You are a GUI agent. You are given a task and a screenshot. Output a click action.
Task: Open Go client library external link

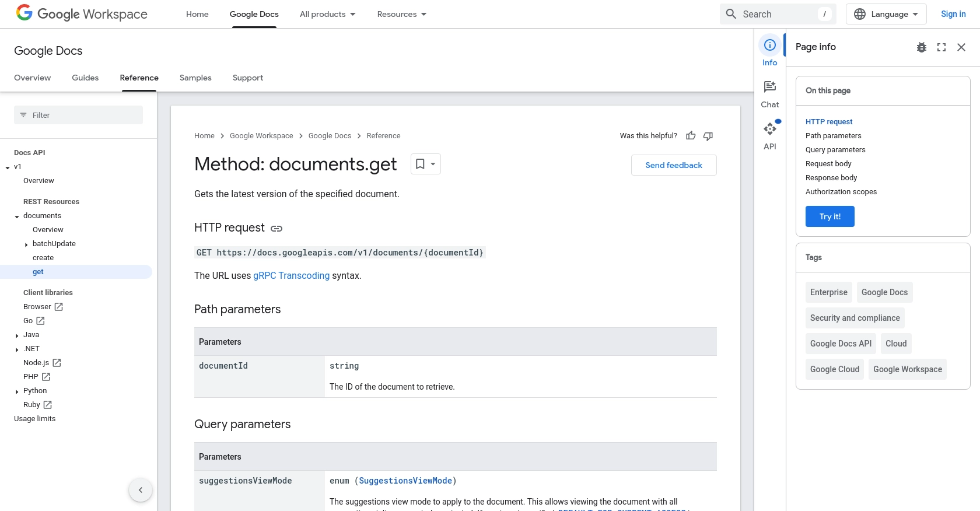40,321
